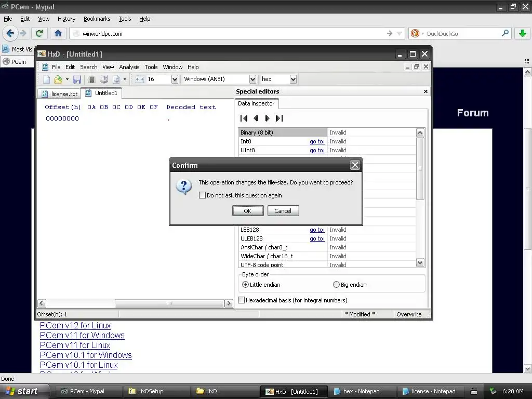Open History menu in Mypal

tap(66, 19)
